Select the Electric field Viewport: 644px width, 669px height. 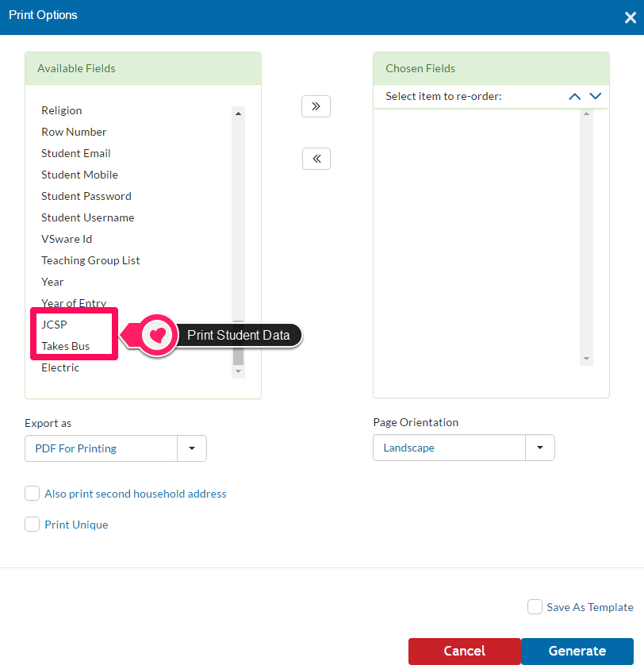coord(60,367)
